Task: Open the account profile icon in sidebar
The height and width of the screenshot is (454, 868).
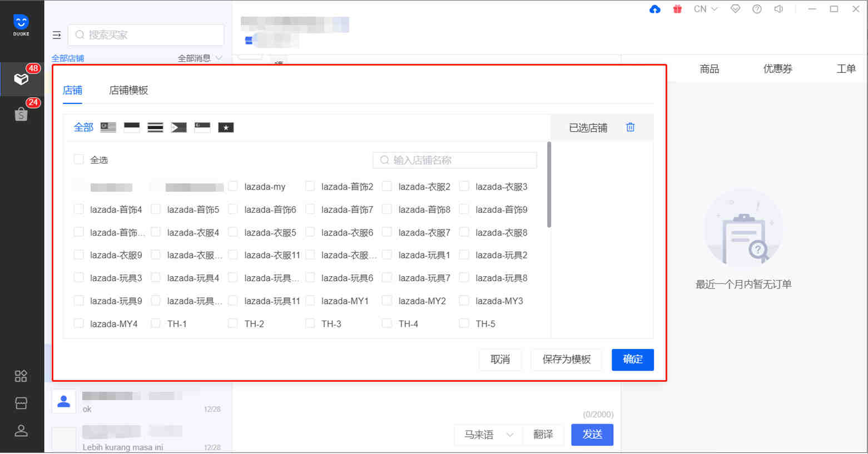Action: point(21,431)
